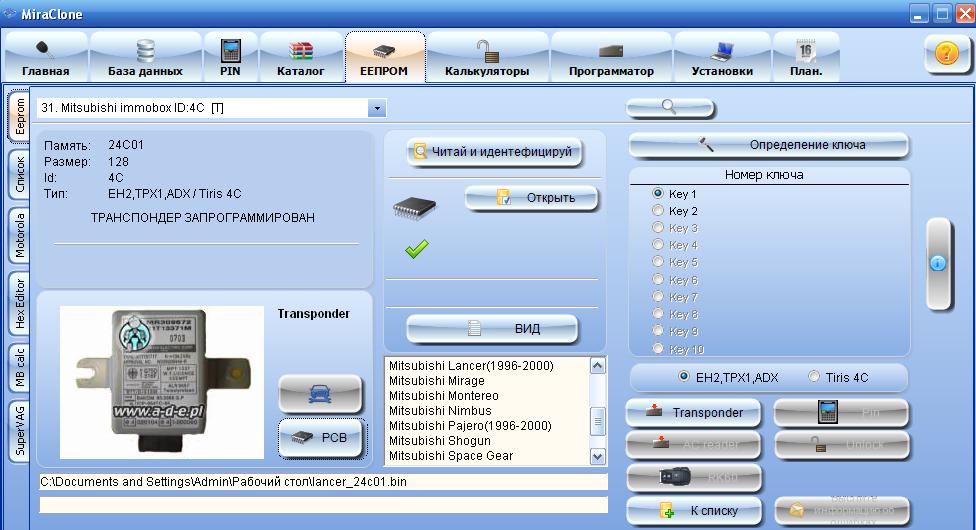Select Key 10 radio button
Screen dimensions: 976x530
pos(658,349)
